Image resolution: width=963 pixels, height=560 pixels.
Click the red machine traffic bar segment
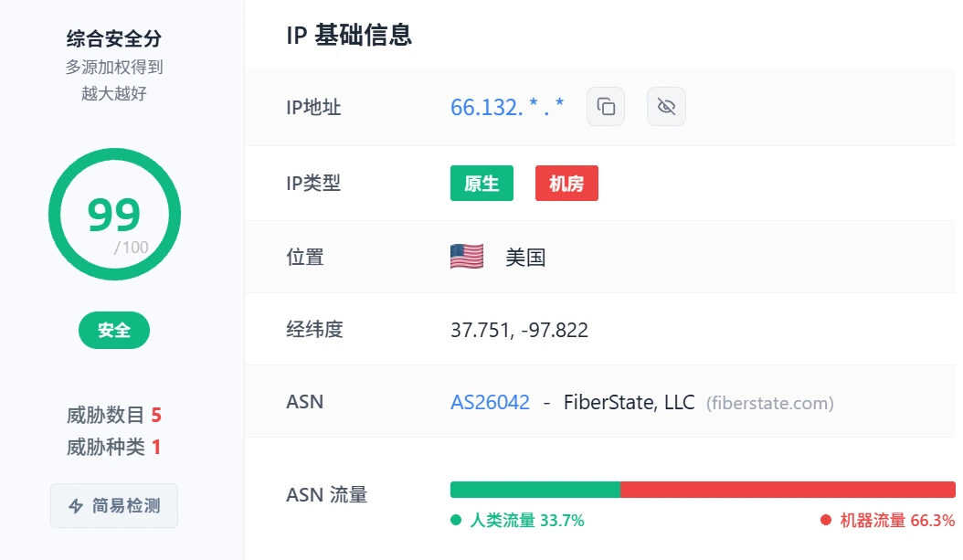(788, 490)
